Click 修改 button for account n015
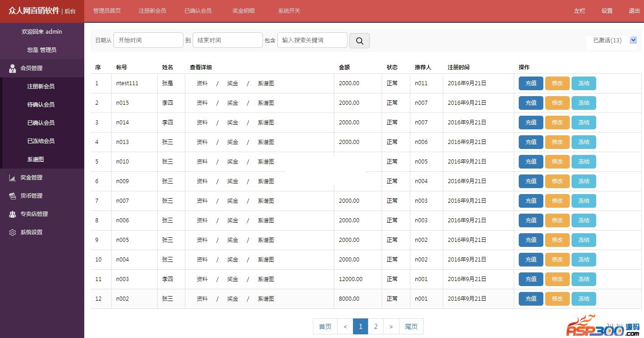Image resolution: width=644 pixels, height=338 pixels. coord(557,103)
